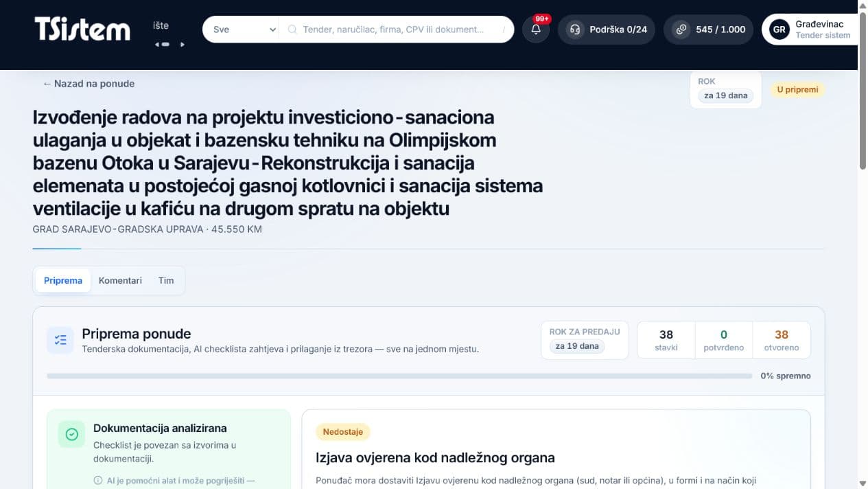Click the Priprema ponude heading
This screenshot has height=489, width=868.
[x=137, y=334]
